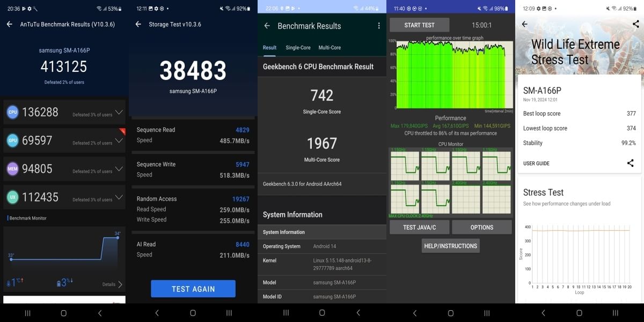Image resolution: width=644 pixels, height=322 pixels.
Task: Tap the back arrow on Geekbench Benchmark Results
Action: [x=266, y=26]
